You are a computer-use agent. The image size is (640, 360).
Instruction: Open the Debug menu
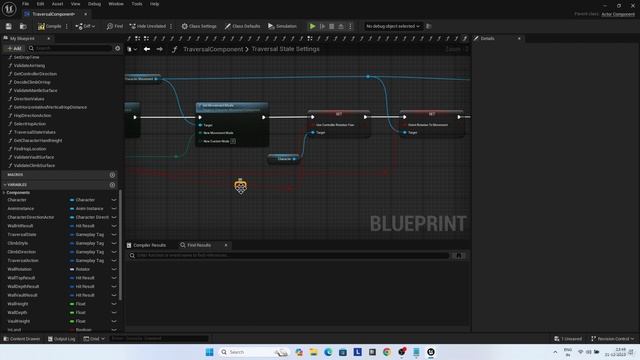tap(94, 4)
